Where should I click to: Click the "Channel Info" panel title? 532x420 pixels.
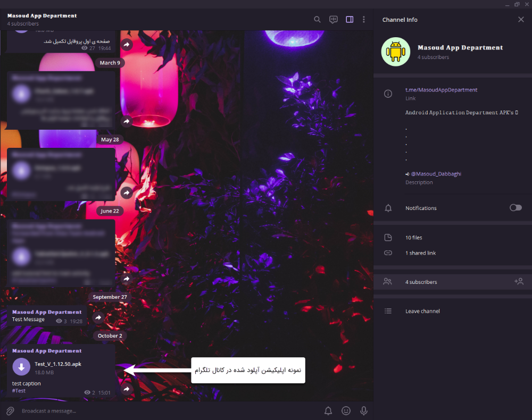click(x=400, y=20)
